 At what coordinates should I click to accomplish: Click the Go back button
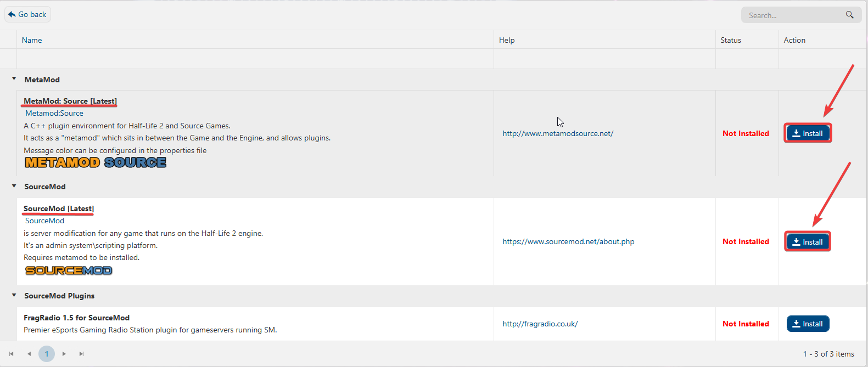[x=27, y=14]
